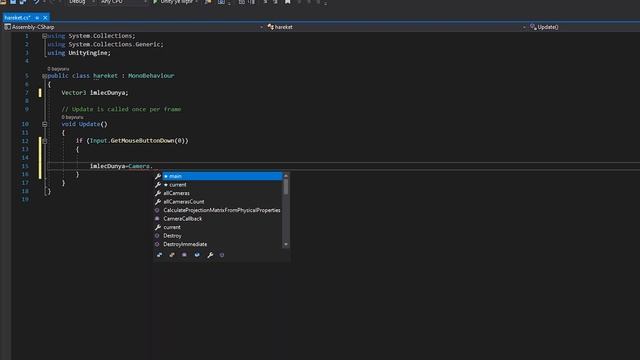Click the '// Update is called once per frame' comment
Viewport: 640px width, 360px height.
click(121, 109)
